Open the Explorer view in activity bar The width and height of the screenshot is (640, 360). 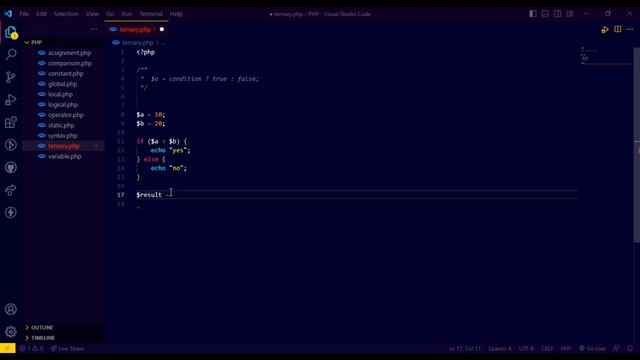coord(11,32)
